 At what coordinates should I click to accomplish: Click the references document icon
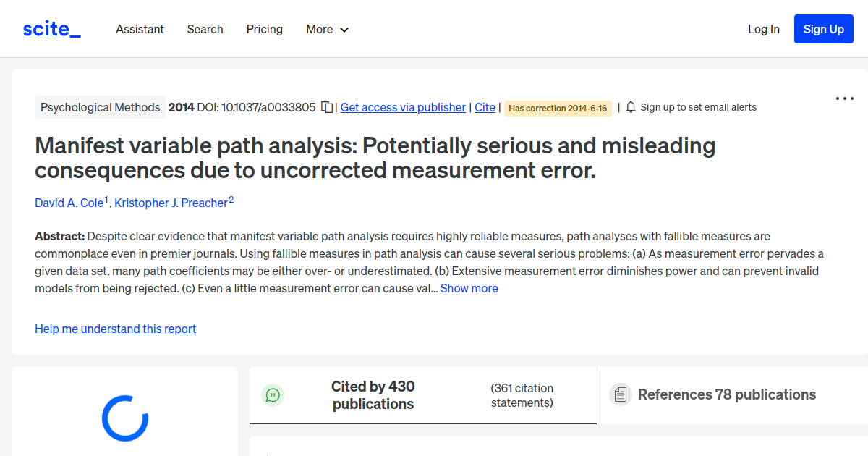[x=620, y=394]
